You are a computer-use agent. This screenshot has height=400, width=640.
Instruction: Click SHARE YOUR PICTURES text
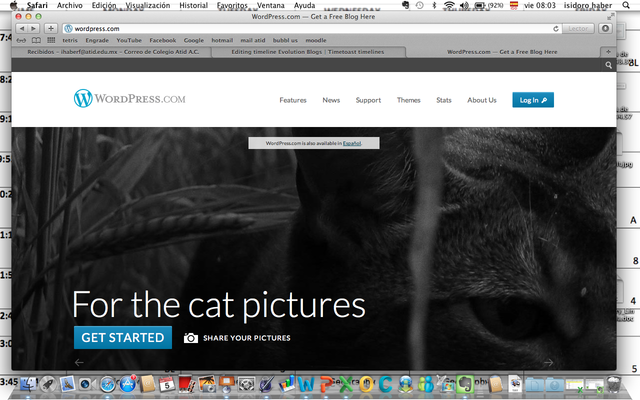coord(247,338)
